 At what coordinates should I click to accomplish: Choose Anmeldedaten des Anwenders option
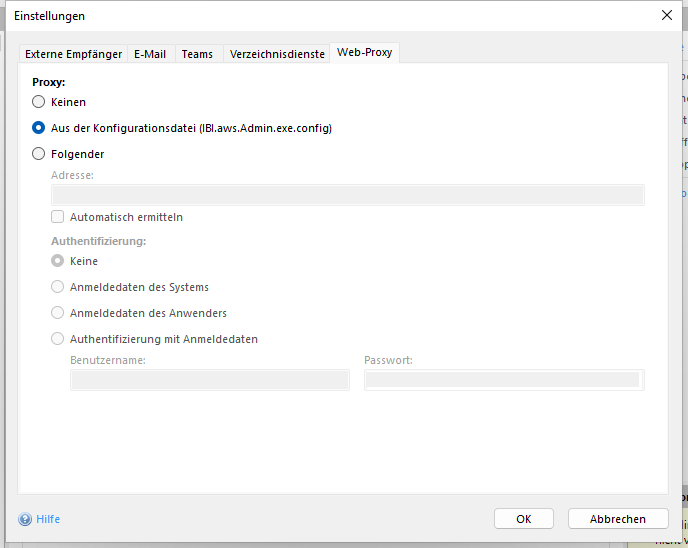(x=58, y=313)
